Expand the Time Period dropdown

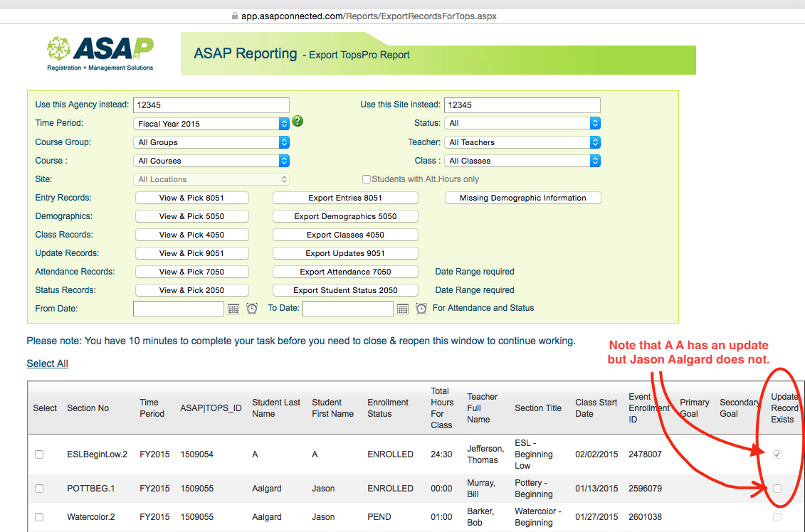coord(211,124)
